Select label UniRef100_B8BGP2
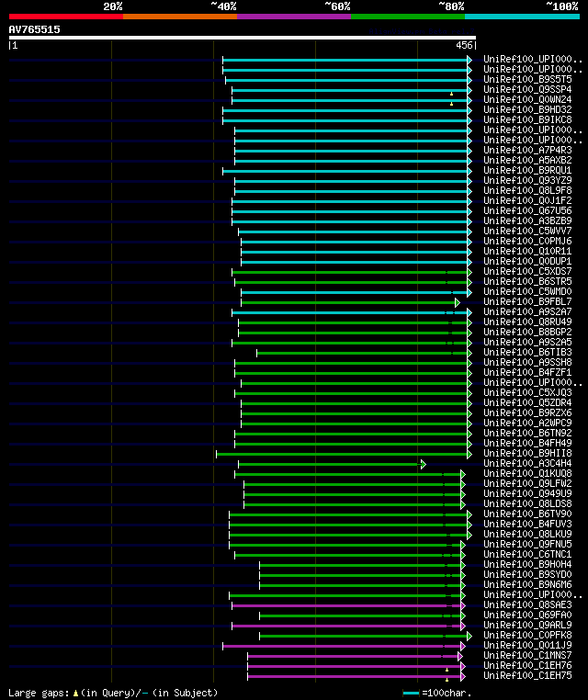 [x=527, y=333]
